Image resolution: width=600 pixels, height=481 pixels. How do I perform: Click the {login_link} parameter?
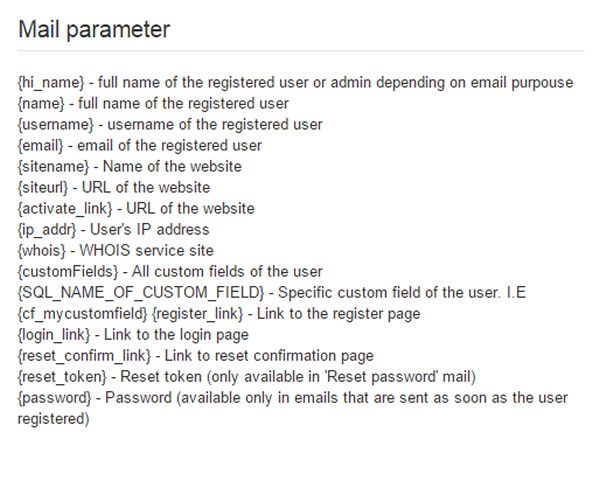[x=54, y=335]
